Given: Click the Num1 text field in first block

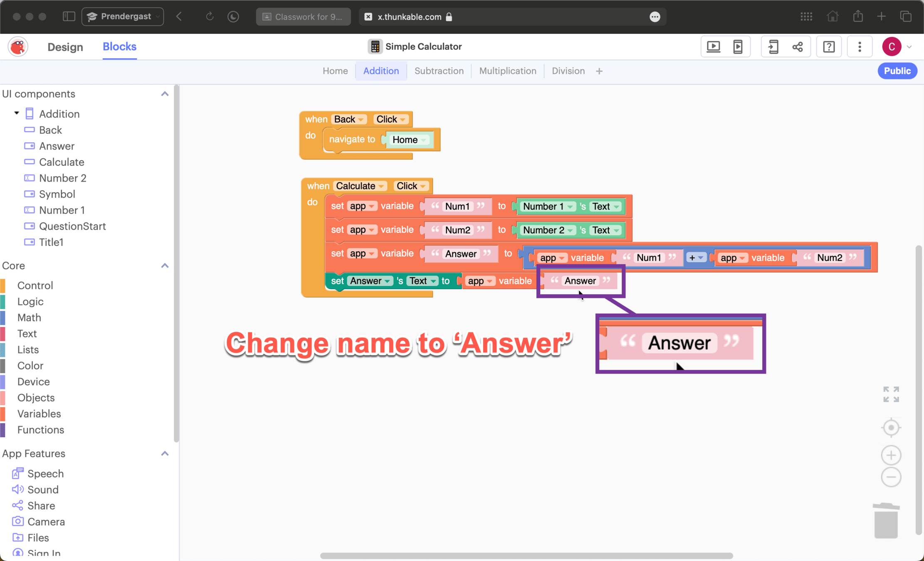Looking at the screenshot, I should click(457, 207).
